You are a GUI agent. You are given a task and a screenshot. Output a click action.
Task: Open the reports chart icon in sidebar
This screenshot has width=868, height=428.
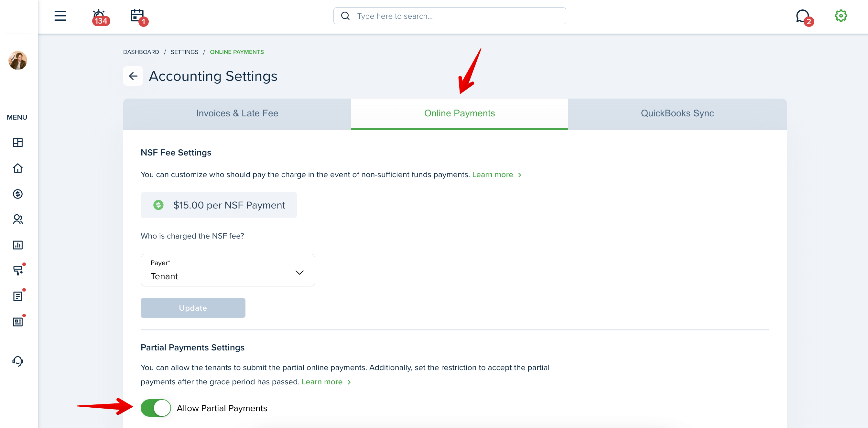click(x=17, y=245)
